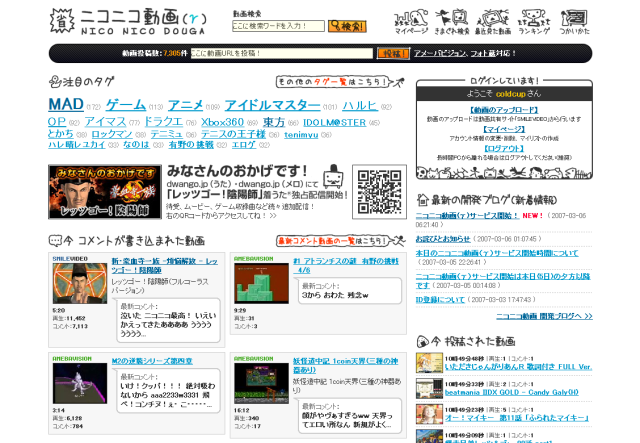Select the ドラクエ tag
This screenshot has width=640, height=443.
coord(163,122)
